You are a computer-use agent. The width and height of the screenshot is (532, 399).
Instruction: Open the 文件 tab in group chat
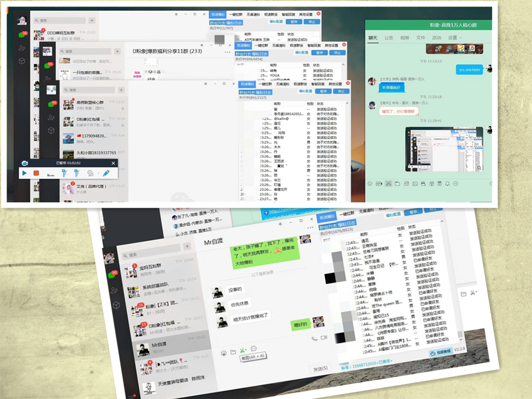(x=420, y=37)
